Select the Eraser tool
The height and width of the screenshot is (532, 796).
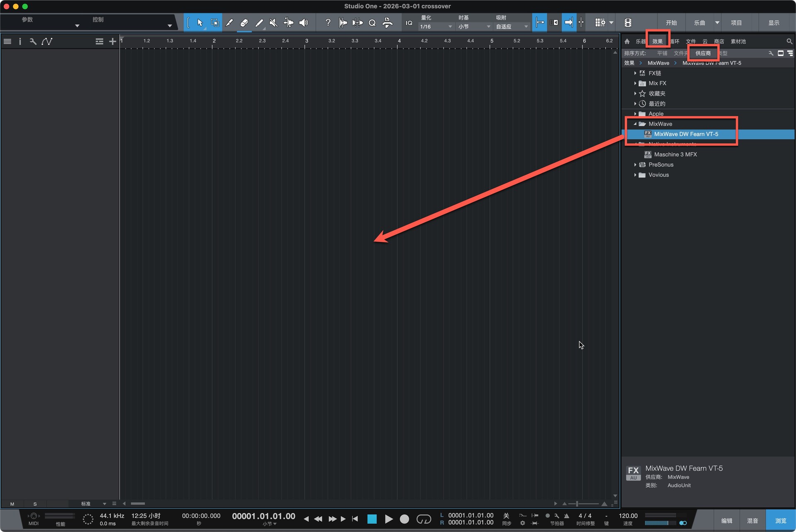tap(244, 23)
